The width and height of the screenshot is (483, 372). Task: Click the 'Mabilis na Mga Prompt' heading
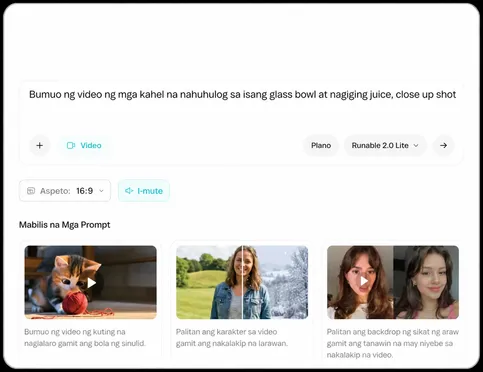65,225
